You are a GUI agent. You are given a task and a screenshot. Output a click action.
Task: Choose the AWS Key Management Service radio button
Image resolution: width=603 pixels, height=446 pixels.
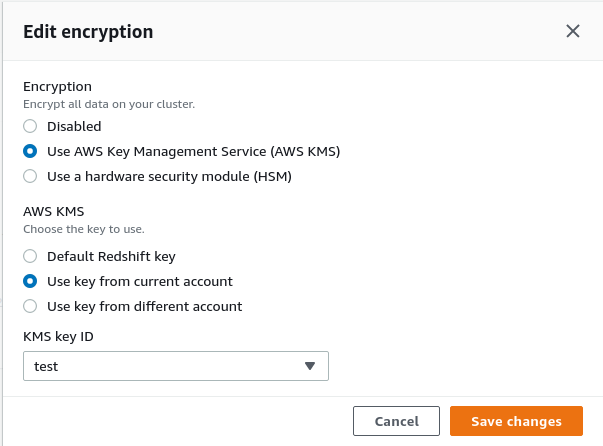point(30,152)
